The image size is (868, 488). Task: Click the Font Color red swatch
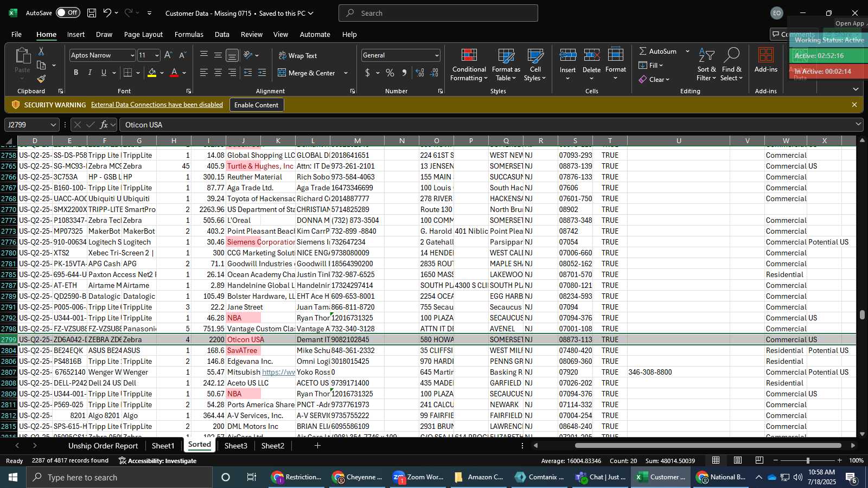pyautogui.click(x=174, y=73)
